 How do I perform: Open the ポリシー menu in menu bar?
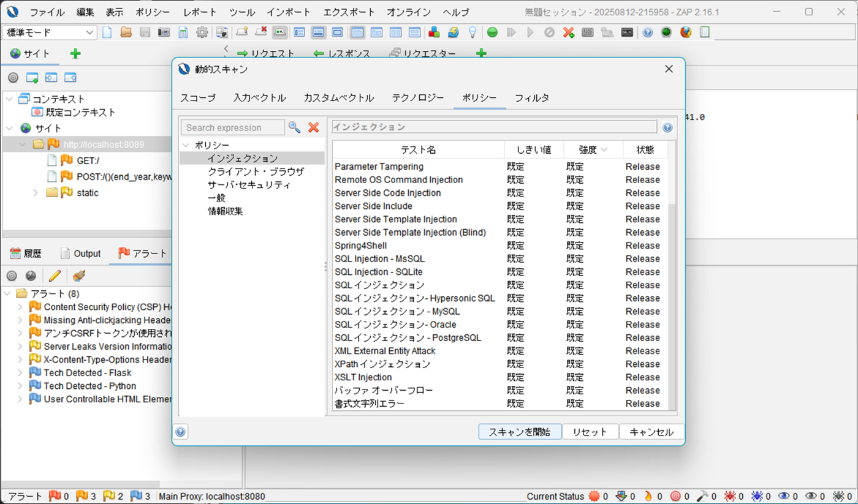(153, 12)
